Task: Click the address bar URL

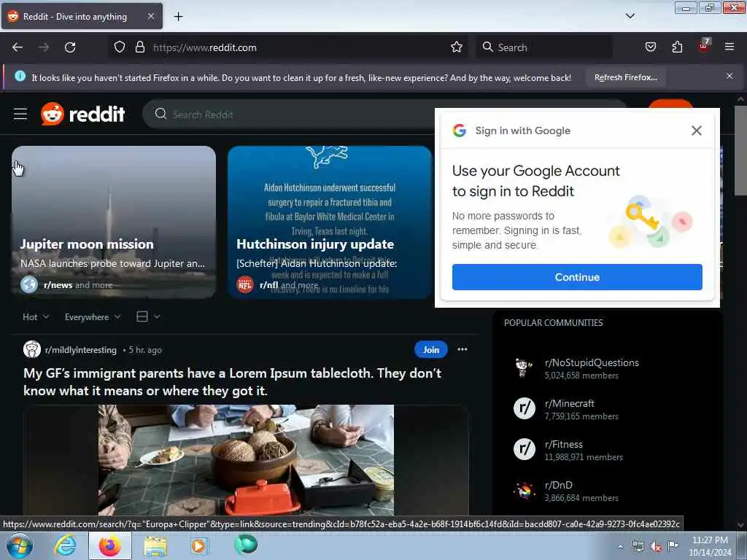Action: [x=205, y=47]
